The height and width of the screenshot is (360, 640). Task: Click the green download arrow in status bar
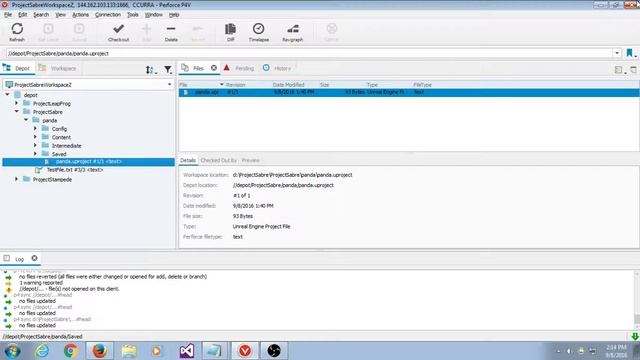pyautogui.click(x=635, y=336)
